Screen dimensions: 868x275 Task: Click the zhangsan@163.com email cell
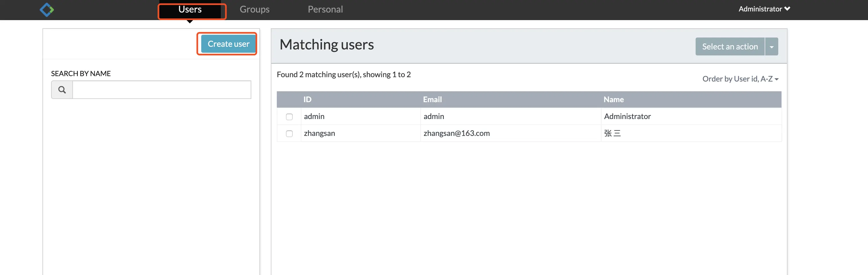coord(456,133)
